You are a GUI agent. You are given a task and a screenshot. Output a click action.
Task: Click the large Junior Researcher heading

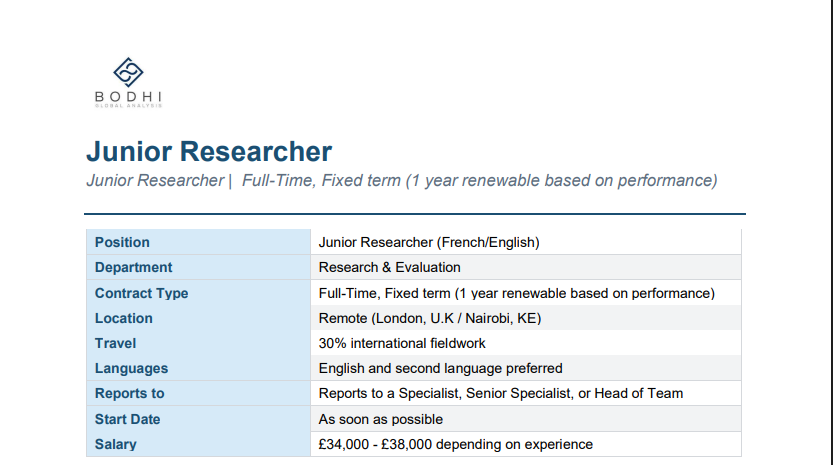(209, 151)
